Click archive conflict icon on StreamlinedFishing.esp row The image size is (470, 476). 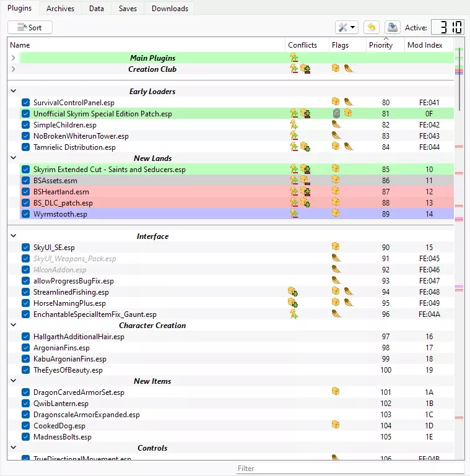[x=293, y=292]
